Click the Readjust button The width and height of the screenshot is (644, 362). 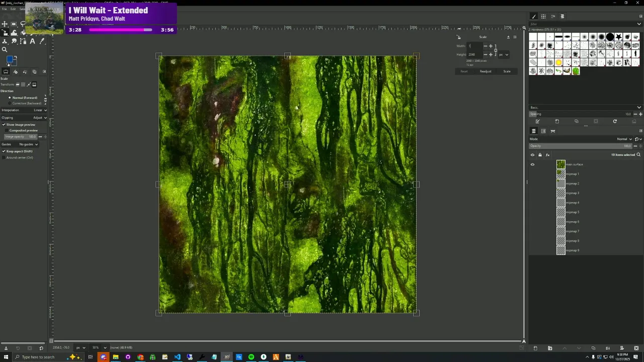pos(486,71)
